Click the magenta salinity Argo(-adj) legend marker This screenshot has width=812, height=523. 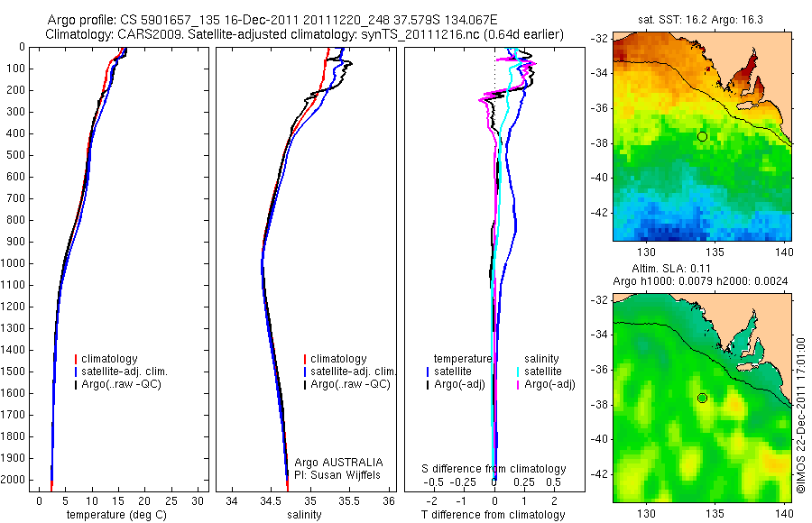tap(518, 384)
